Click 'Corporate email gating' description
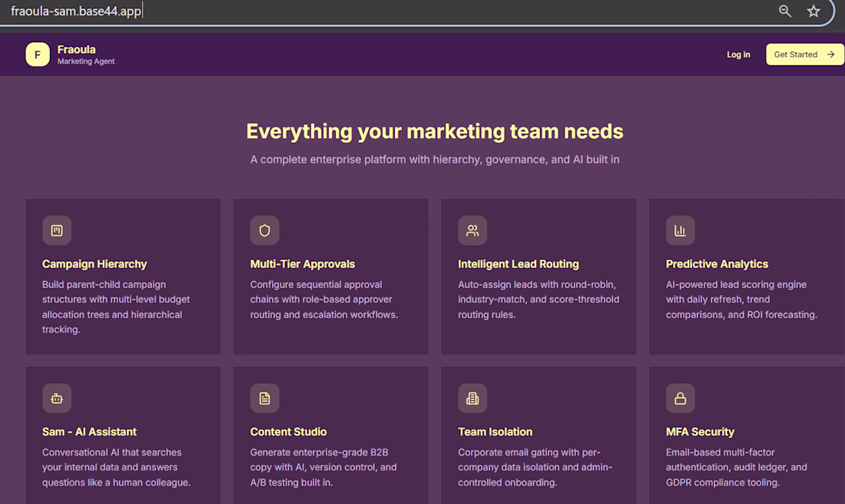 point(535,467)
